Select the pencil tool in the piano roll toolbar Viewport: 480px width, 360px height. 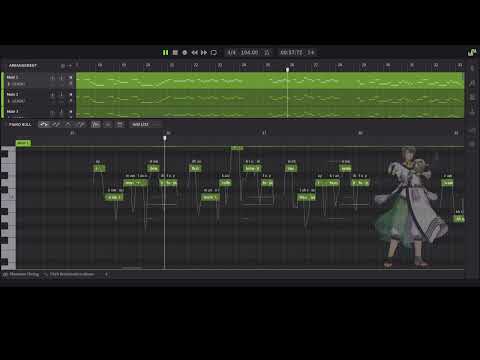pyautogui.click(x=56, y=124)
